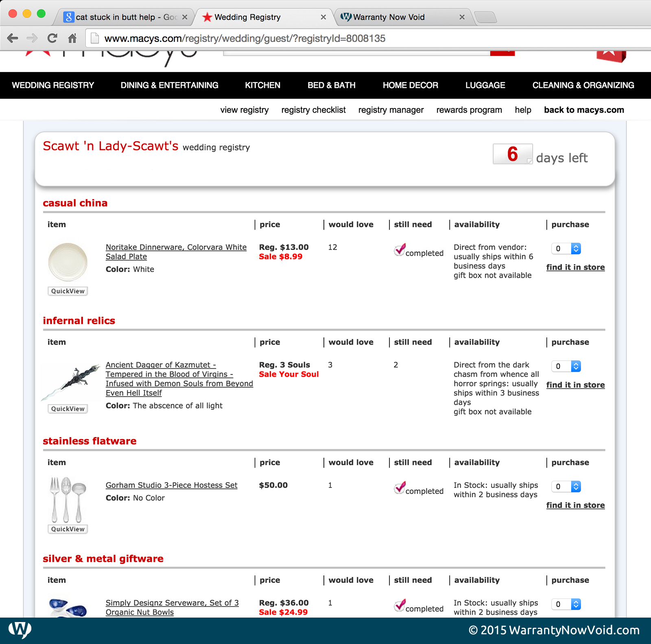Open the quantity dropdown for Ancient Dagger
Screen dimensions: 651x644
coord(566,366)
